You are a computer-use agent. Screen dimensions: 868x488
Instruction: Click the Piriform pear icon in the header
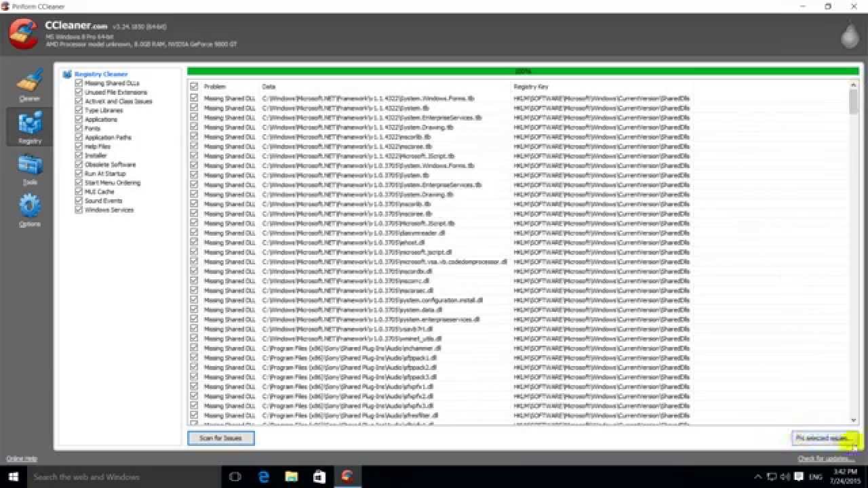click(849, 35)
